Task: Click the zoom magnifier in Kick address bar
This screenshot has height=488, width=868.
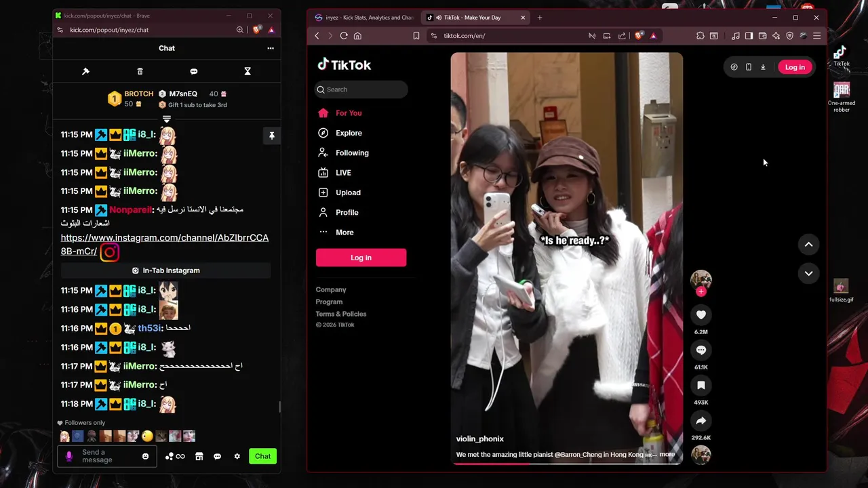Action: pos(239,30)
